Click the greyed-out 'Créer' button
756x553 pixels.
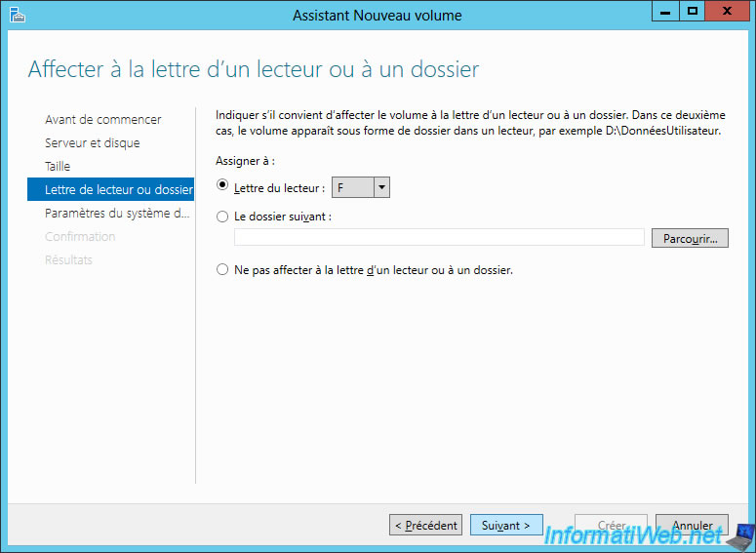(611, 525)
